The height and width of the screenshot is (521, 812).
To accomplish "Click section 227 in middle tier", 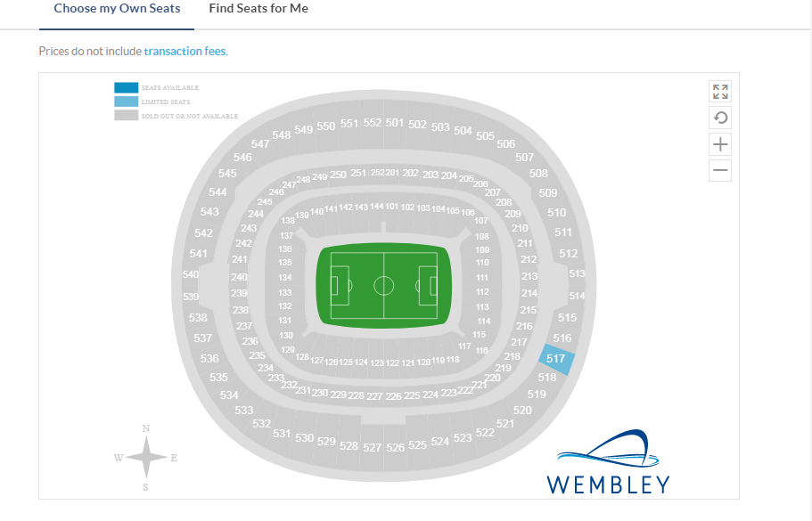I will pos(374,396).
